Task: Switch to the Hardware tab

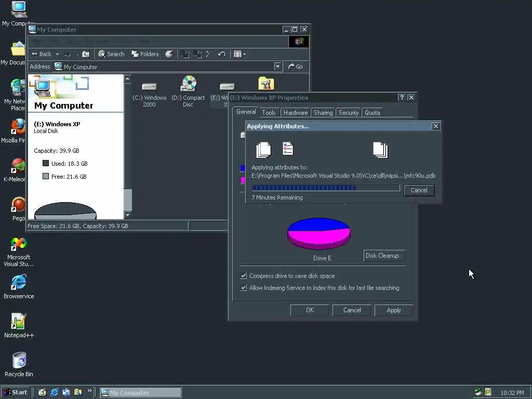Action: [x=296, y=113]
